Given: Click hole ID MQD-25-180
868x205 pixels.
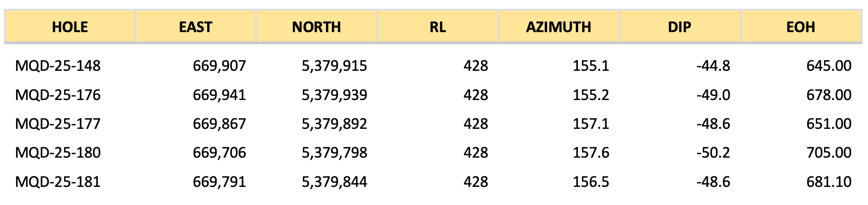Looking at the screenshot, I should (58, 153).
